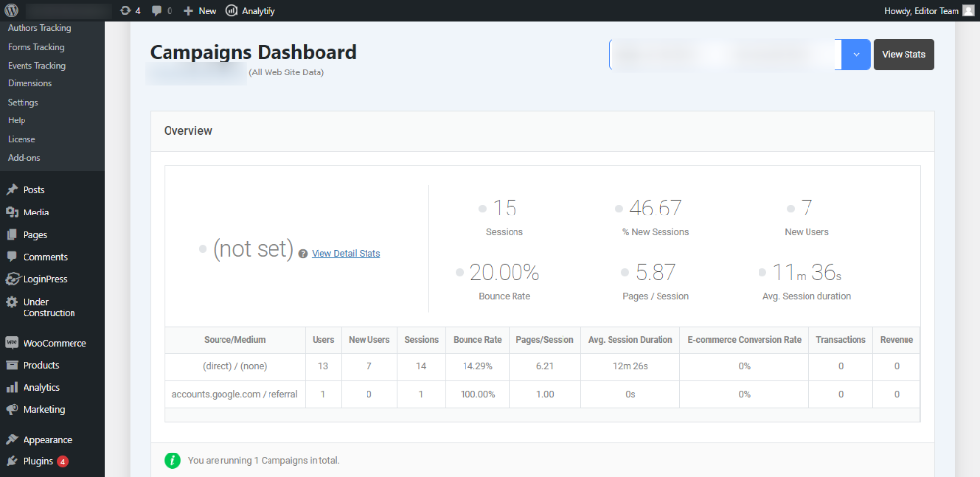Screen dimensions: 980x477
Task: Select Dimensions in the sidebar
Action: point(29,83)
